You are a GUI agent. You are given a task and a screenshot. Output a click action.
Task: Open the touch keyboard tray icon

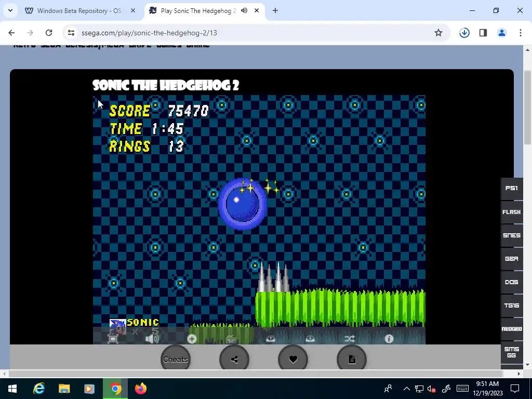(462, 389)
